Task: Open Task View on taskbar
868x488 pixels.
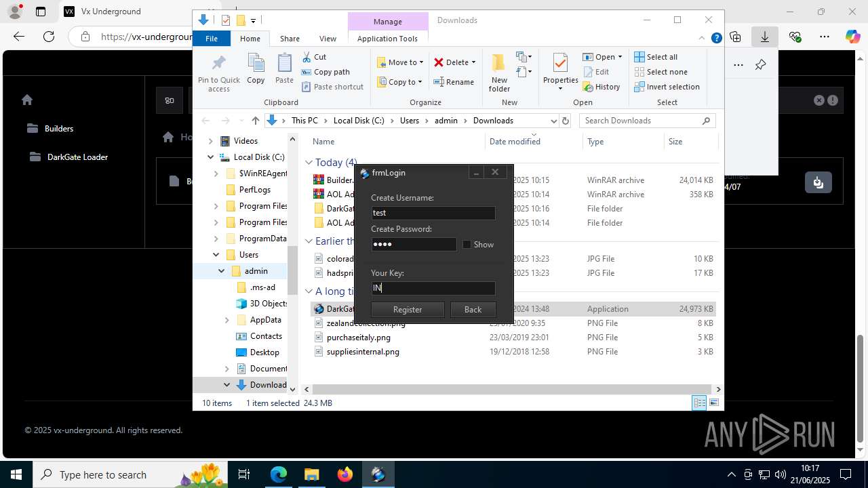Action: coord(244,474)
